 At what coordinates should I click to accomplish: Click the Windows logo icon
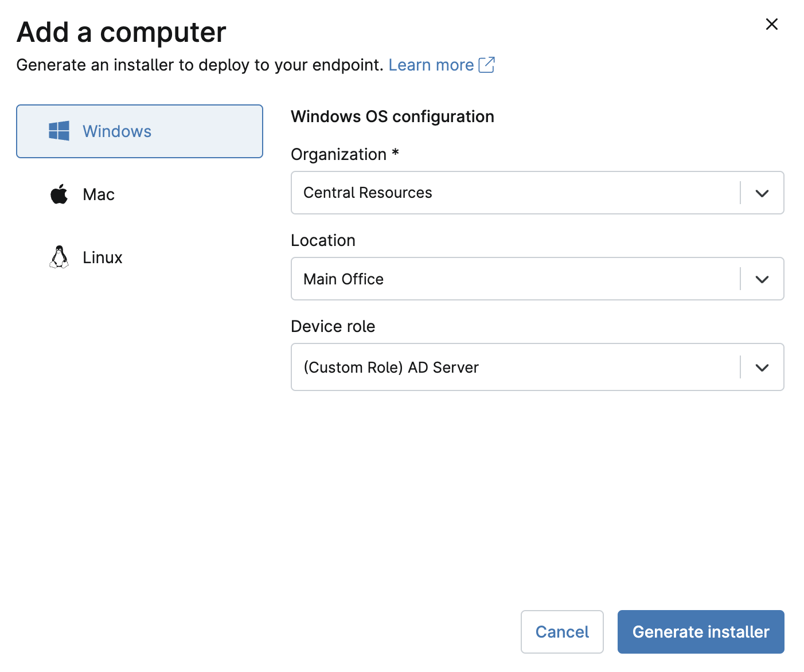59,131
